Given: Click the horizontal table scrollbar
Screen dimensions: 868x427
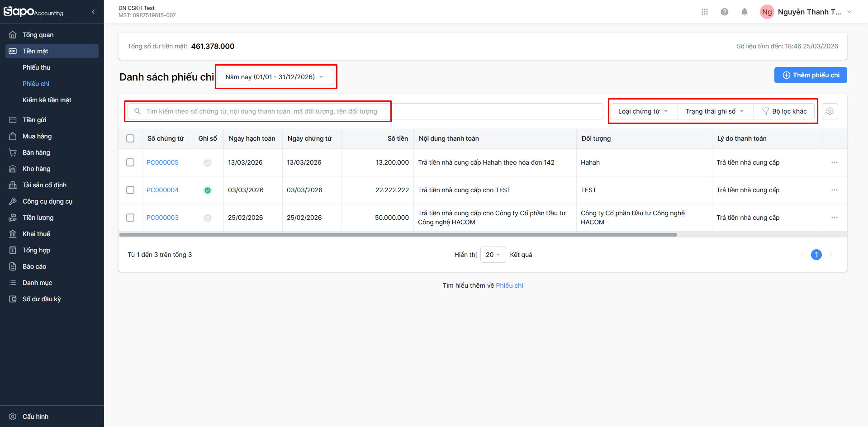Looking at the screenshot, I should click(x=398, y=235).
